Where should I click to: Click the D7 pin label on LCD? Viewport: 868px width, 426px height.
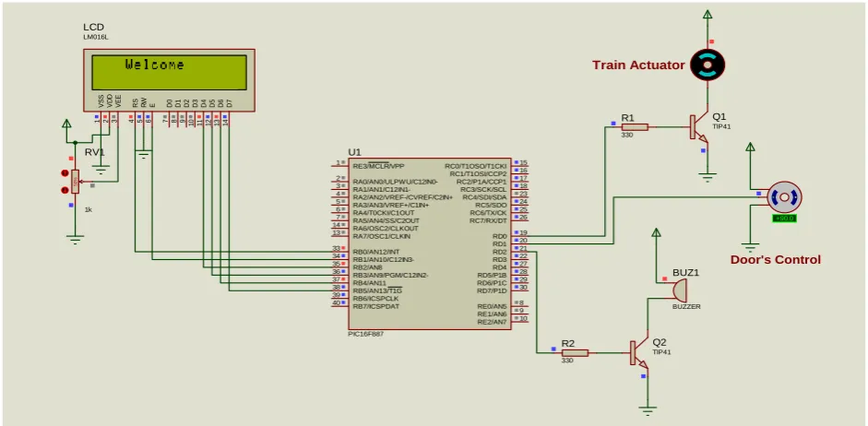tap(229, 103)
